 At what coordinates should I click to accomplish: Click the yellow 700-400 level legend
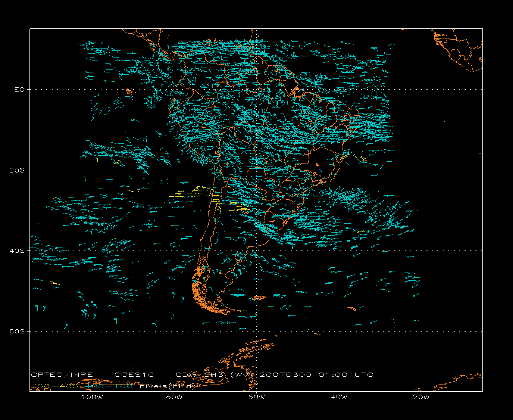[x=54, y=386]
